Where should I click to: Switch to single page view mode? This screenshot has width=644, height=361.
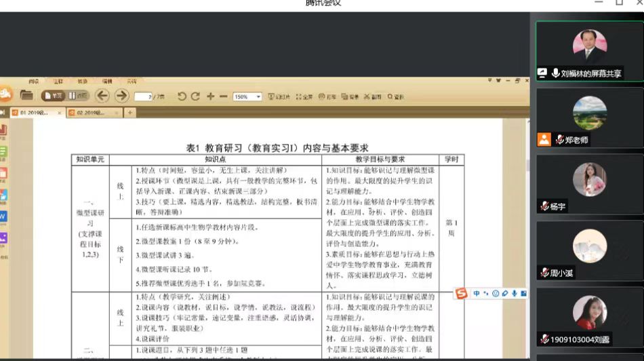(x=53, y=96)
